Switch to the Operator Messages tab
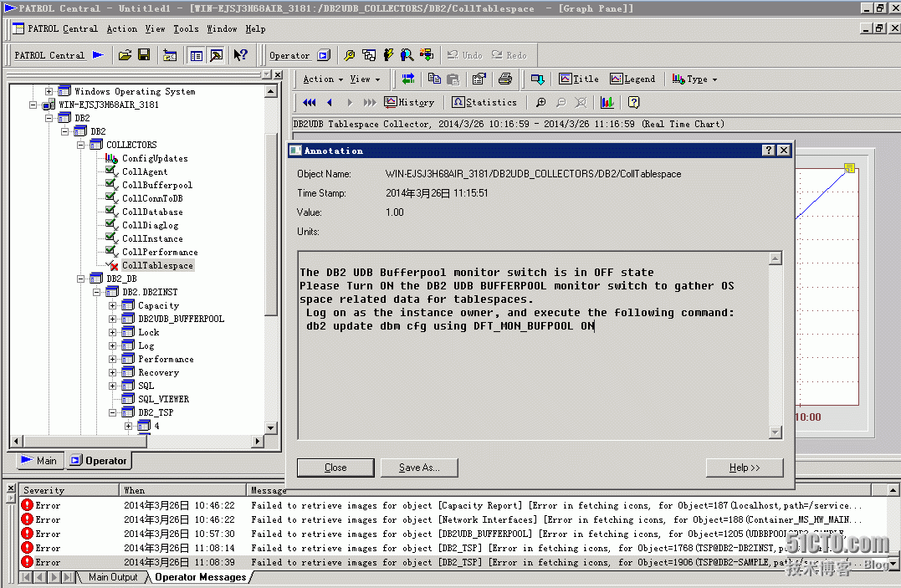 click(200, 577)
